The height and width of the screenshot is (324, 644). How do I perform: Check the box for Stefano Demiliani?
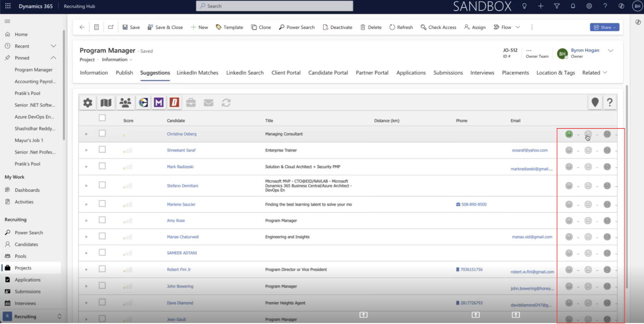[x=102, y=185]
